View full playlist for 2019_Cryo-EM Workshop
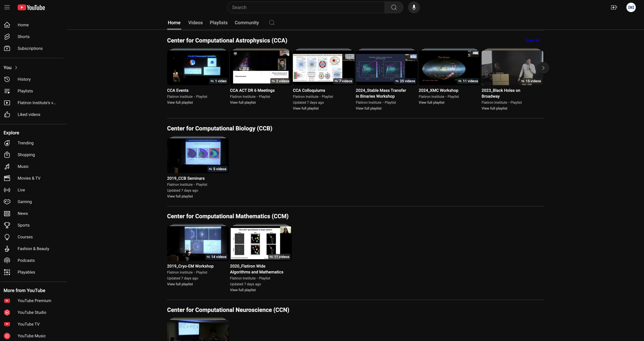 [x=180, y=284]
